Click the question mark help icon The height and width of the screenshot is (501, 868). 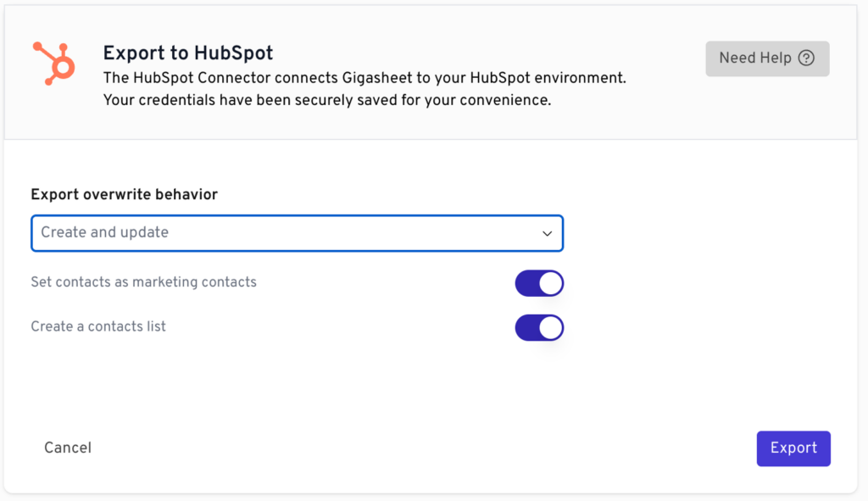[x=806, y=58]
